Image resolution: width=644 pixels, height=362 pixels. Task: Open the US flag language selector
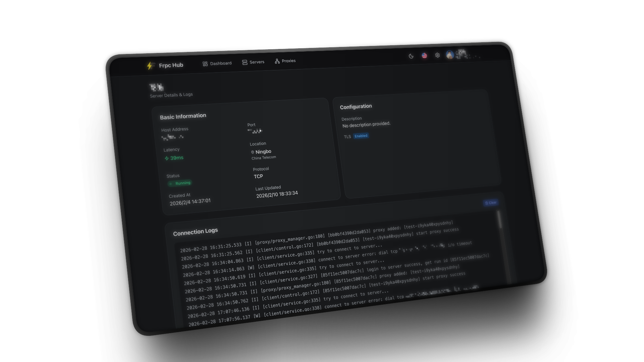424,56
